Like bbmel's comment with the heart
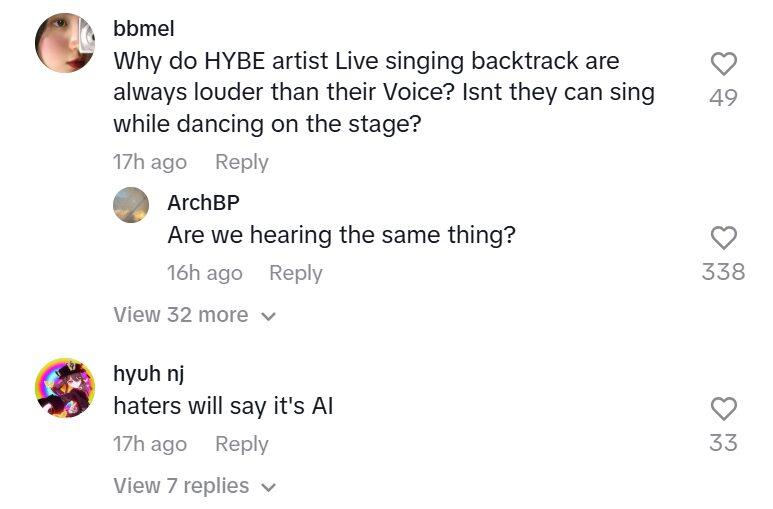773x509 pixels. (723, 65)
